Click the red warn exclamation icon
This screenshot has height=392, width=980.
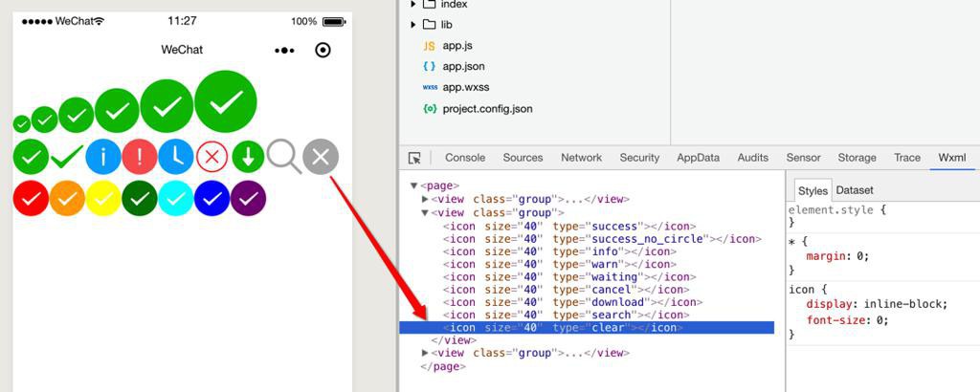pyautogui.click(x=140, y=156)
